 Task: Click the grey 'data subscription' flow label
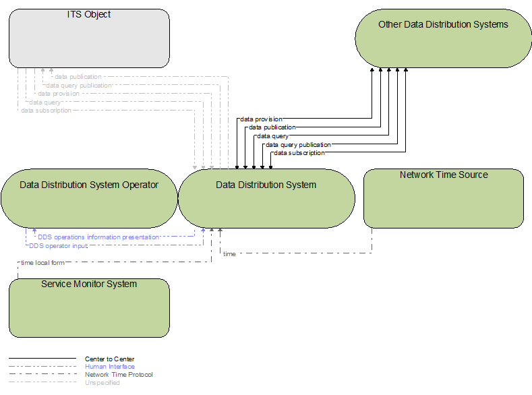[46, 111]
